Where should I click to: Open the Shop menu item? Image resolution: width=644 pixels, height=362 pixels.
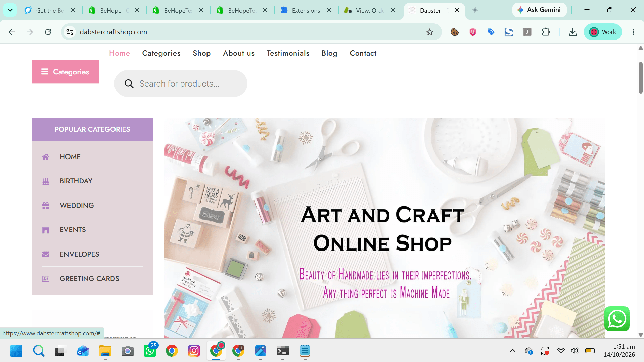click(x=201, y=53)
